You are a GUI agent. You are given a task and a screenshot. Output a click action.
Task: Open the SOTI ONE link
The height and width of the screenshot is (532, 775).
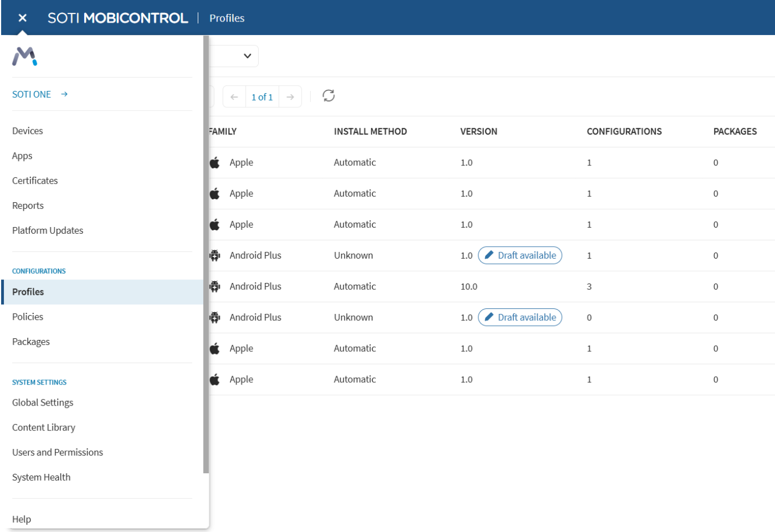tap(32, 94)
